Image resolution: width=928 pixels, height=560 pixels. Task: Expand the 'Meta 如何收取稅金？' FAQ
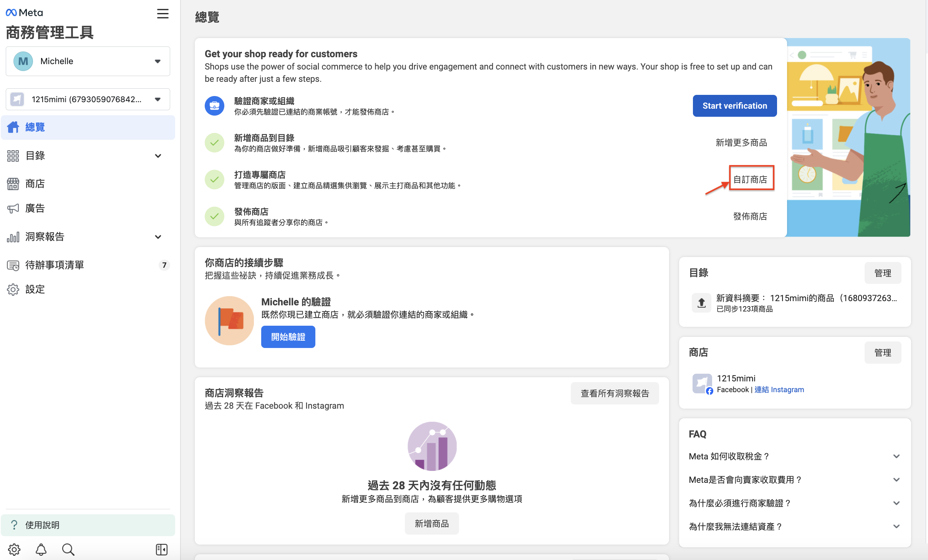pyautogui.click(x=896, y=456)
